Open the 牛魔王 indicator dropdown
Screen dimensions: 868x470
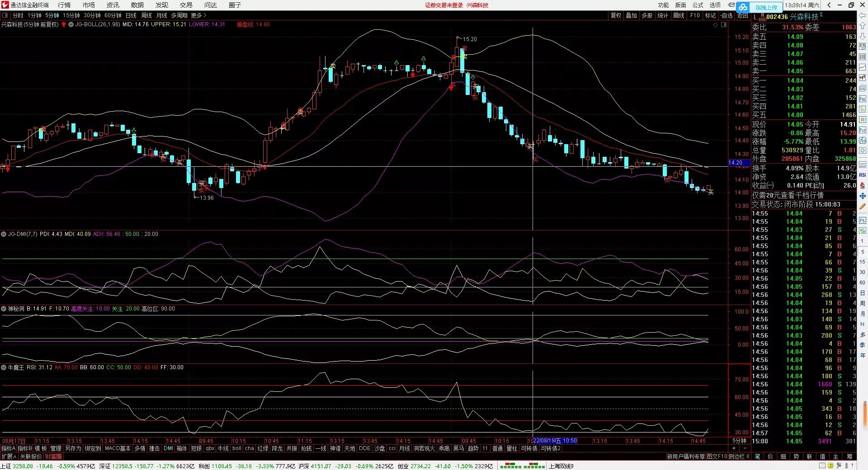point(4,367)
